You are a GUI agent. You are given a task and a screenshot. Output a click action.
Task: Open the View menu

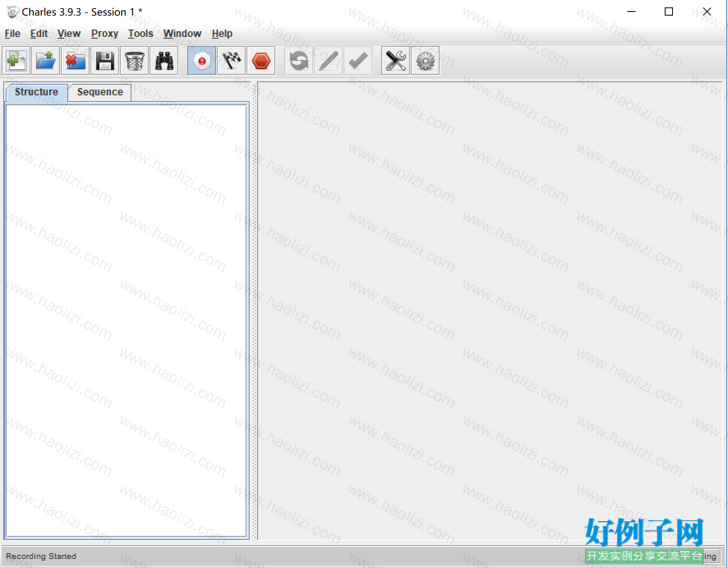pyautogui.click(x=69, y=33)
